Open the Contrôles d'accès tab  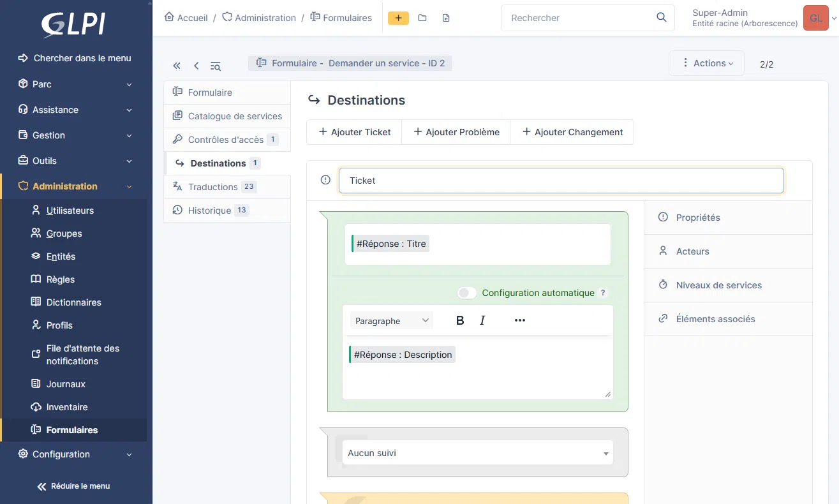point(226,140)
